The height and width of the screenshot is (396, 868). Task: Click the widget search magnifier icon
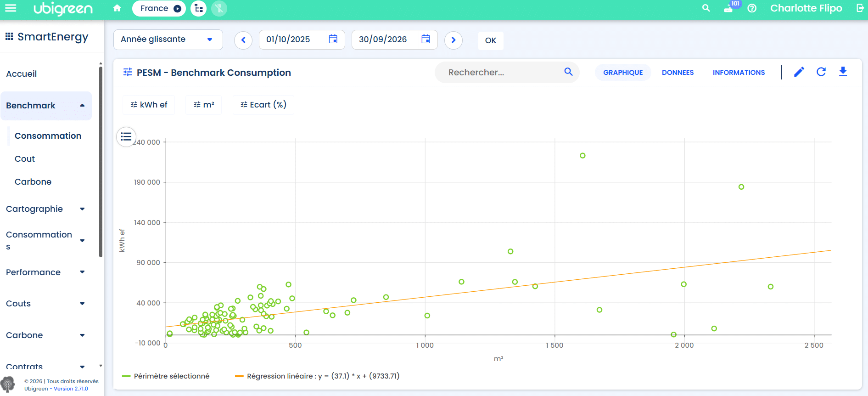568,72
